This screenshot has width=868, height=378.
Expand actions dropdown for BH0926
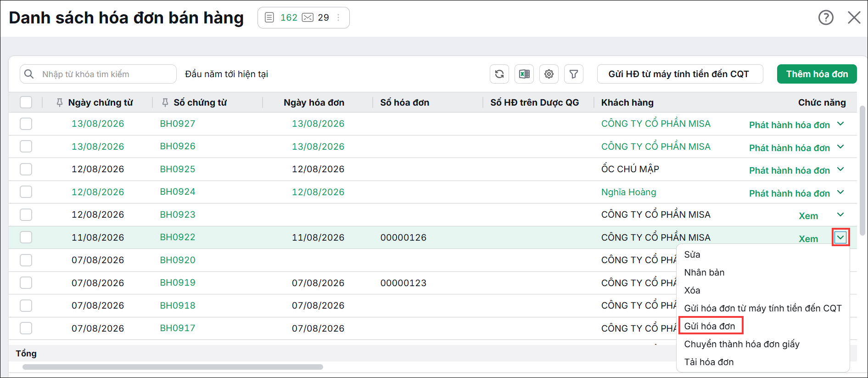click(840, 147)
